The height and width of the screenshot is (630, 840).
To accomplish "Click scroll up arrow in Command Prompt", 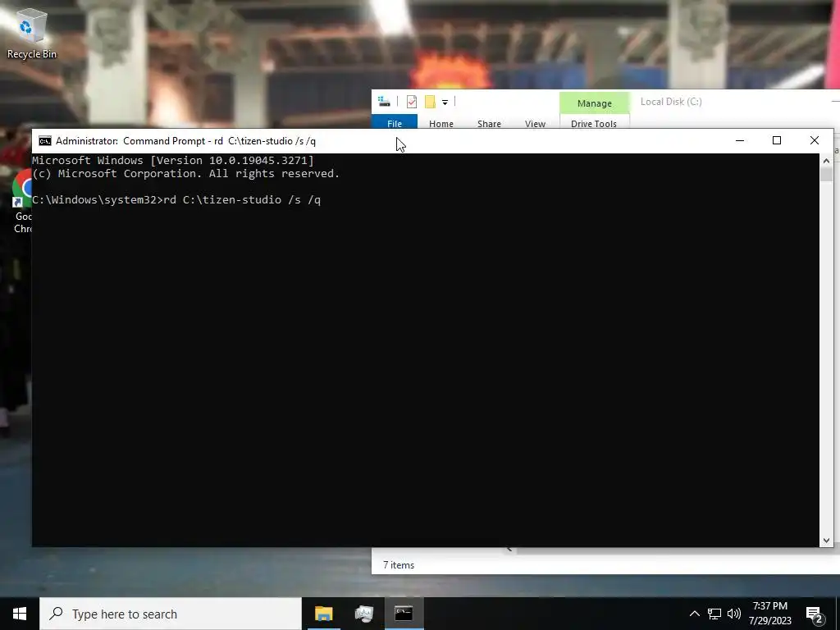I will [x=826, y=160].
